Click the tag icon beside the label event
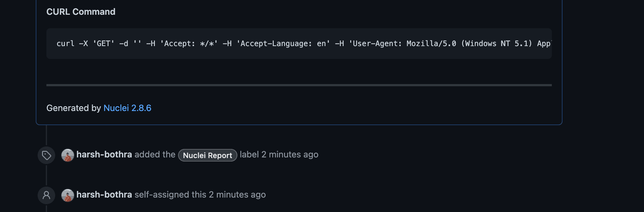Viewport: 644px width, 212px height. point(46,155)
